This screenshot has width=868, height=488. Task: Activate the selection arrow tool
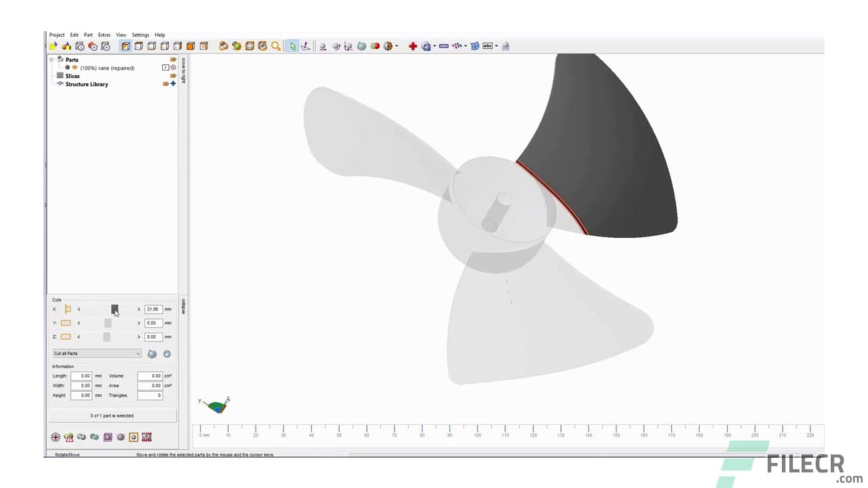click(292, 46)
